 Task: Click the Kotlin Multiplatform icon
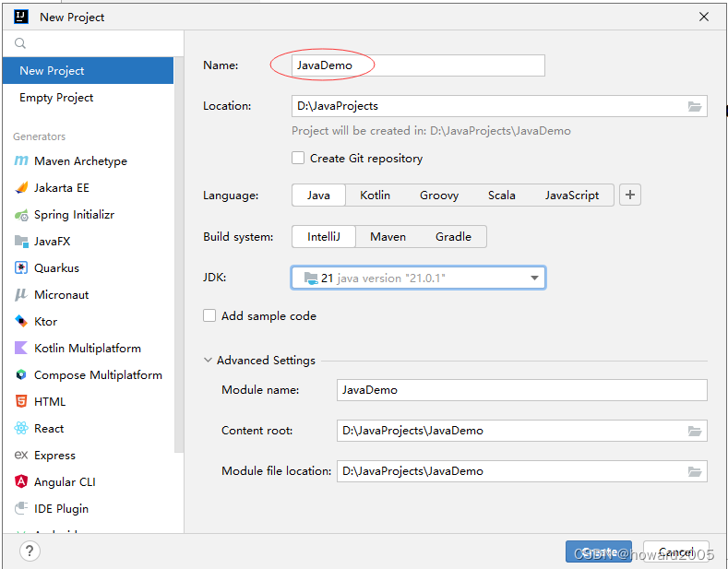tap(21, 348)
